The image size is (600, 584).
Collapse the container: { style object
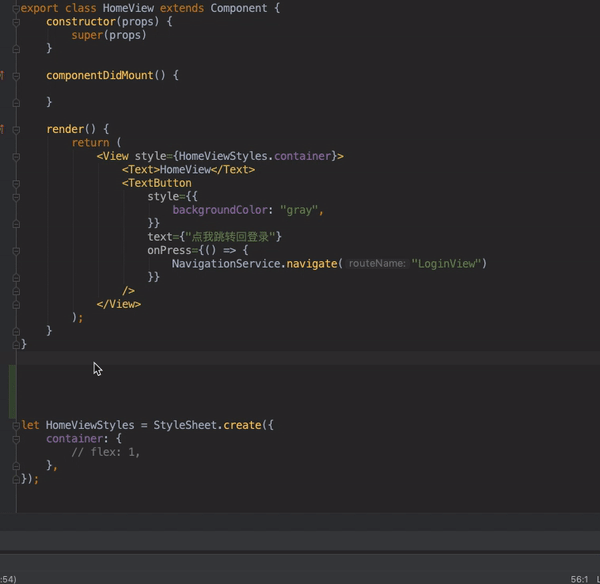16,439
